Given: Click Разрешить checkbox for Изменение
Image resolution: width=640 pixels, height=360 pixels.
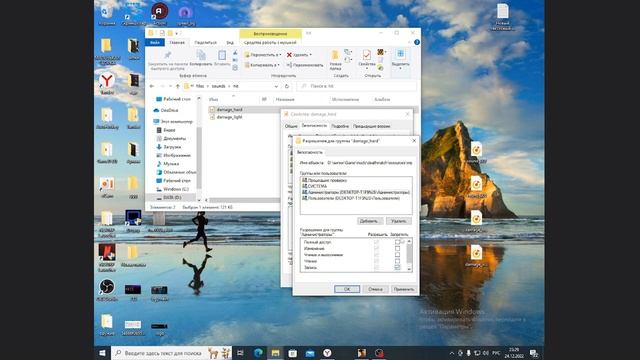Looking at the screenshot, I should pos(376,248).
